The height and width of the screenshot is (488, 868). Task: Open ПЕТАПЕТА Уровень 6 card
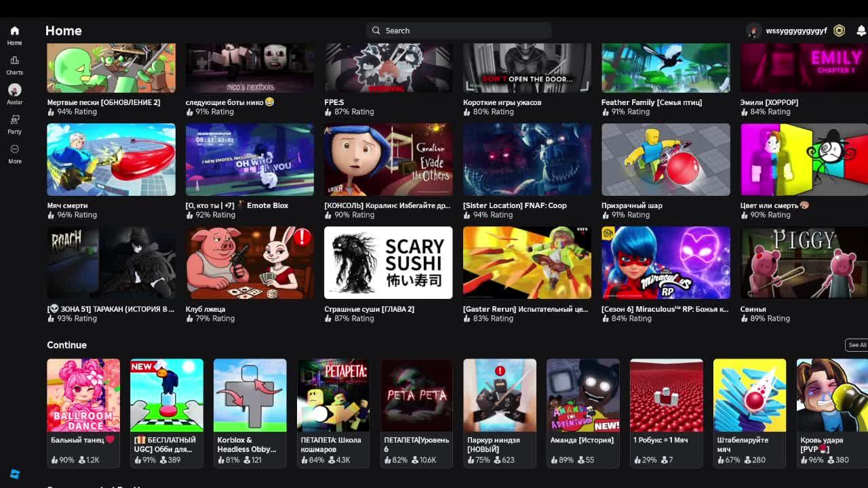(416, 413)
